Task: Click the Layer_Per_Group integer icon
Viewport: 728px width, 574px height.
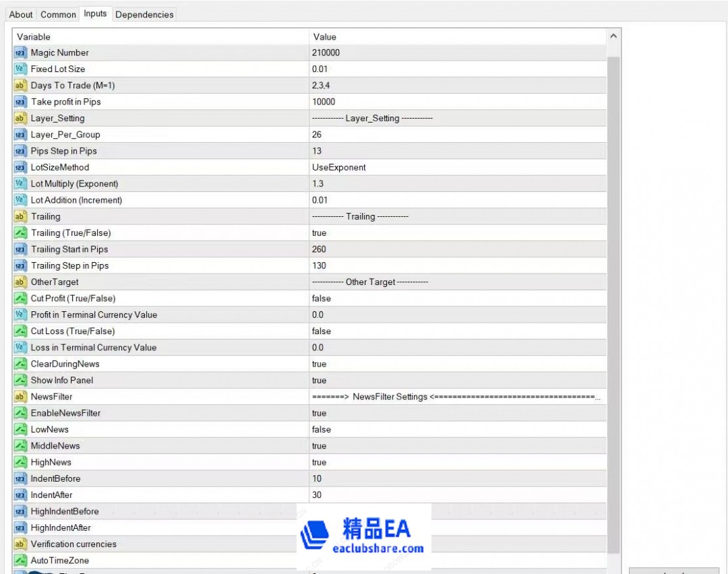Action: click(x=20, y=135)
